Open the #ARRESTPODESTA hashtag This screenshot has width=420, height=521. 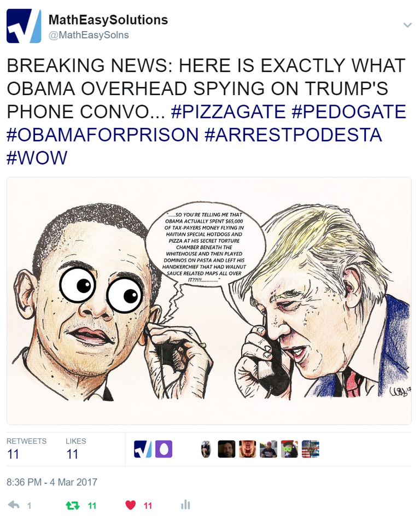coord(293,134)
